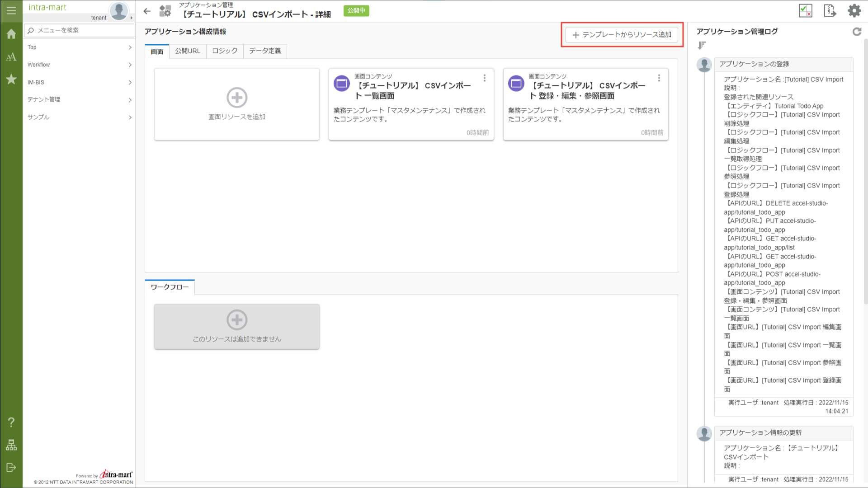This screenshot has width=868, height=488.
Task: Refresh the application management log
Action: tap(857, 32)
